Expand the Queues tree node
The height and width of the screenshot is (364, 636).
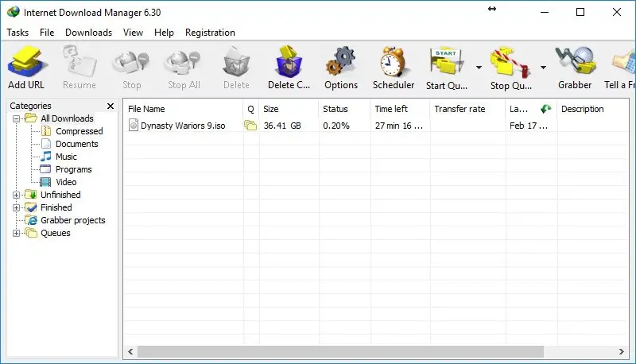click(x=17, y=233)
